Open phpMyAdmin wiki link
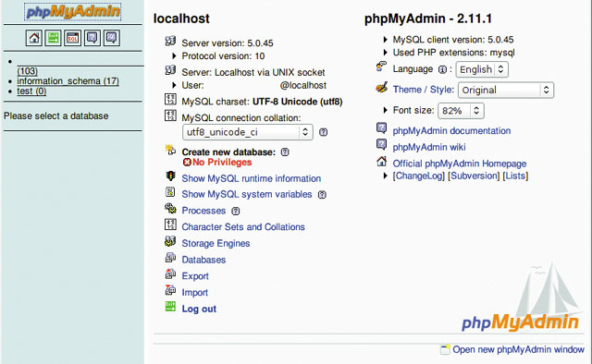592x364 pixels. [x=429, y=147]
